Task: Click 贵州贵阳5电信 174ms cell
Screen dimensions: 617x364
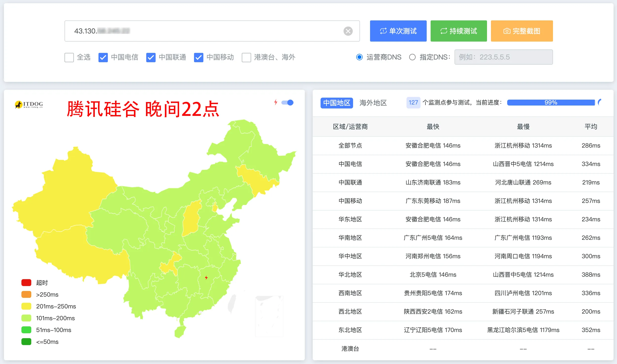Action: tap(433, 293)
